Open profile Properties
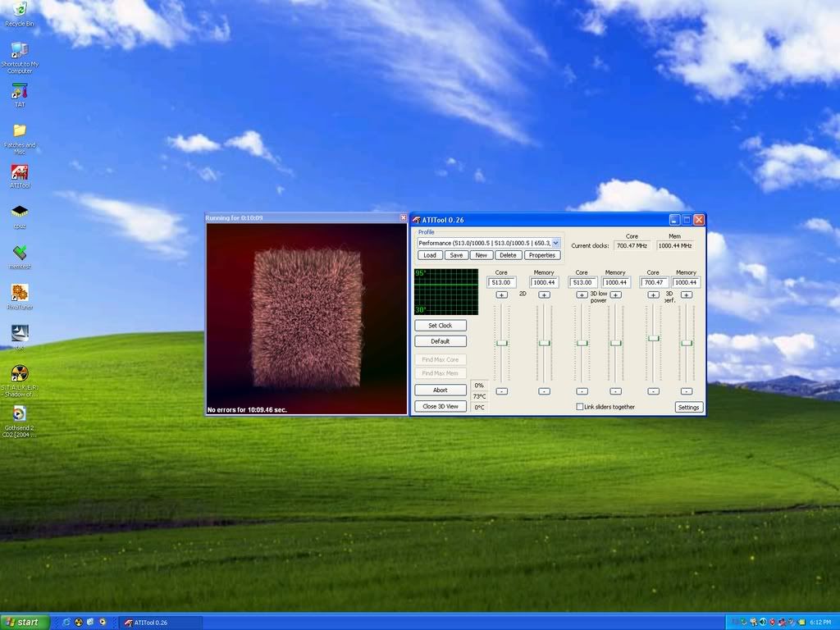The height and width of the screenshot is (630, 840). coord(542,255)
